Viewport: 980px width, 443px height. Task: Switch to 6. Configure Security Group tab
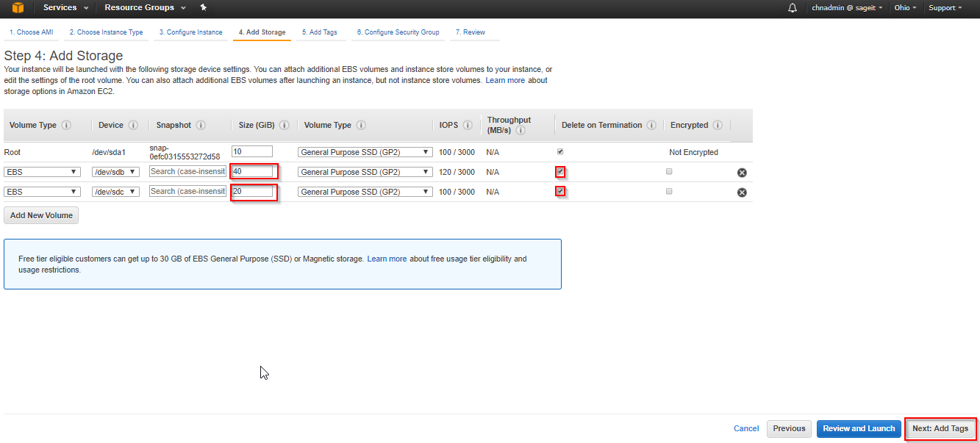[398, 32]
